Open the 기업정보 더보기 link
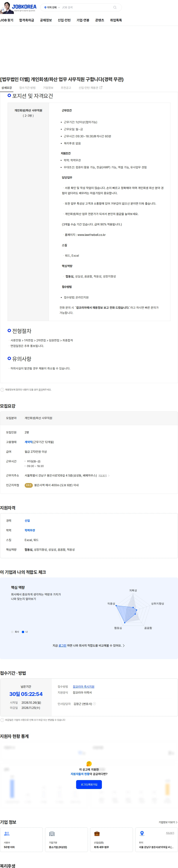Viewport: 178px width, 868px height. point(168,822)
